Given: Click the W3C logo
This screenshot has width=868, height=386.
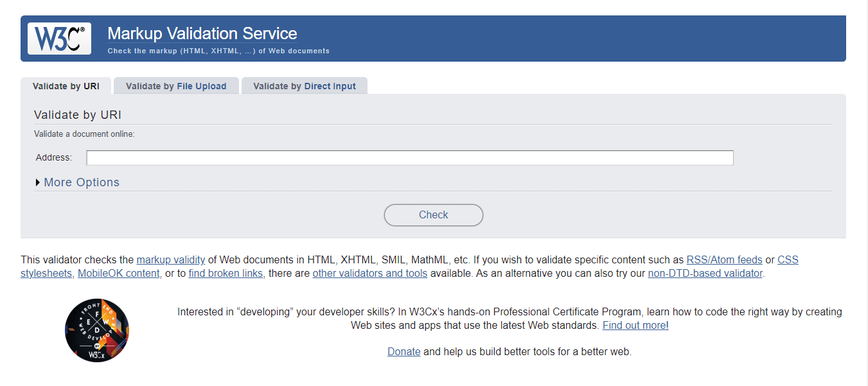Looking at the screenshot, I should tap(59, 39).
